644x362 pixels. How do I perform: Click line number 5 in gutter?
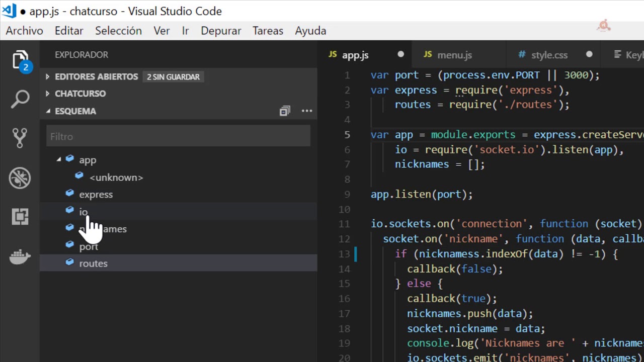[x=348, y=135]
